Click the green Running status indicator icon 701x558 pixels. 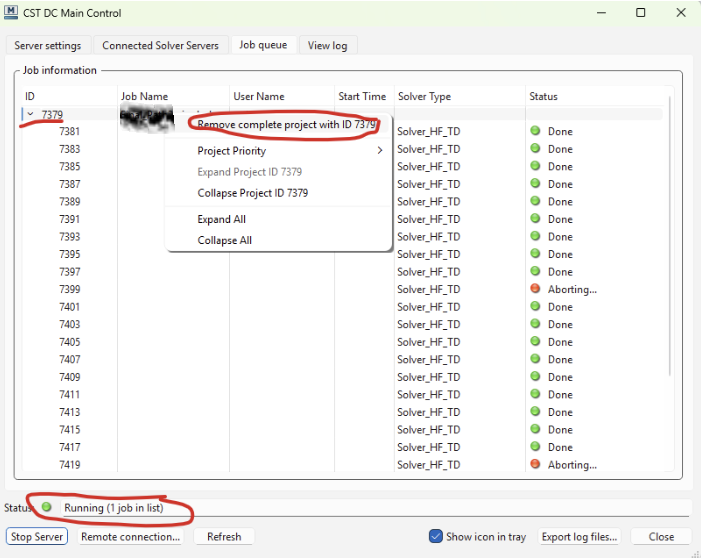(47, 507)
